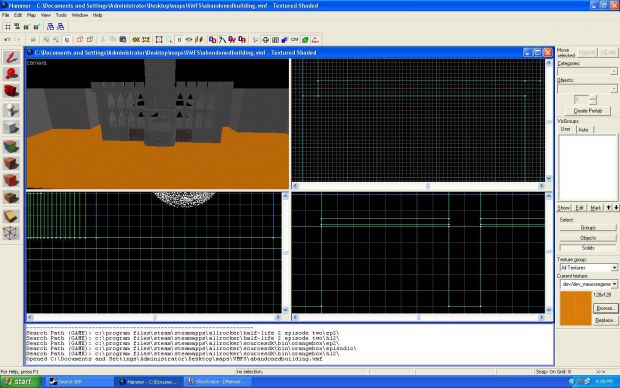
Task: Click the stepper below Objects dropdown
Action: [x=593, y=100]
